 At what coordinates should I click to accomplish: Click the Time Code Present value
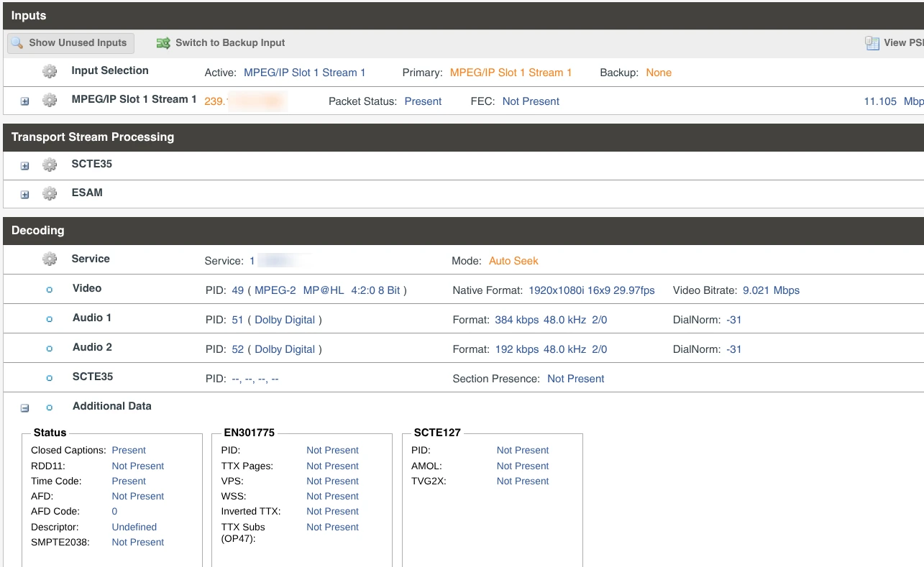click(x=129, y=481)
